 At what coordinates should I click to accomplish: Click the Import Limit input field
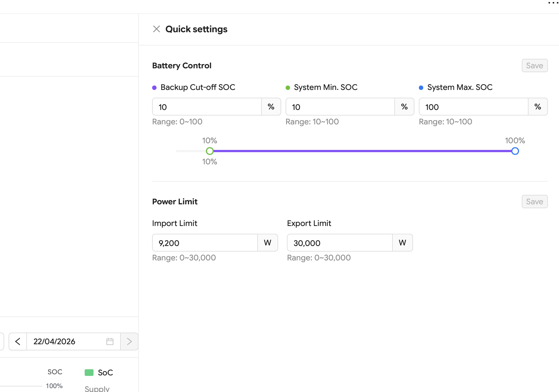pyautogui.click(x=205, y=243)
